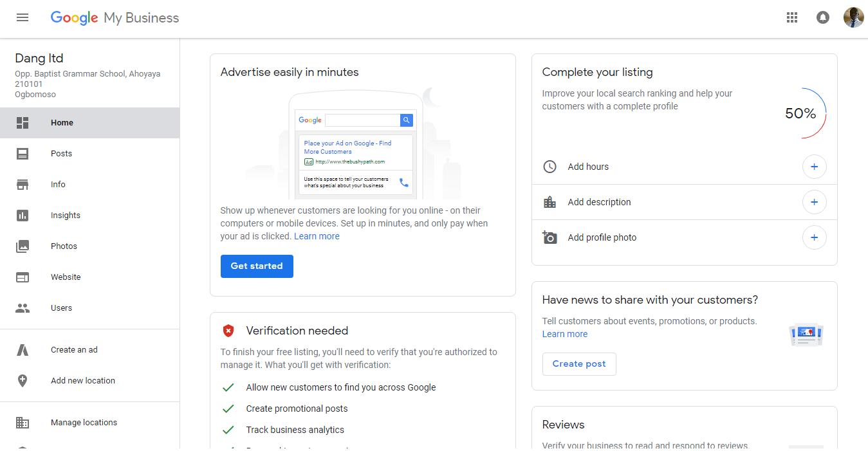The height and width of the screenshot is (451, 868).
Task: Click the 'Place your Ad on Google' ad headline
Action: [347, 147]
